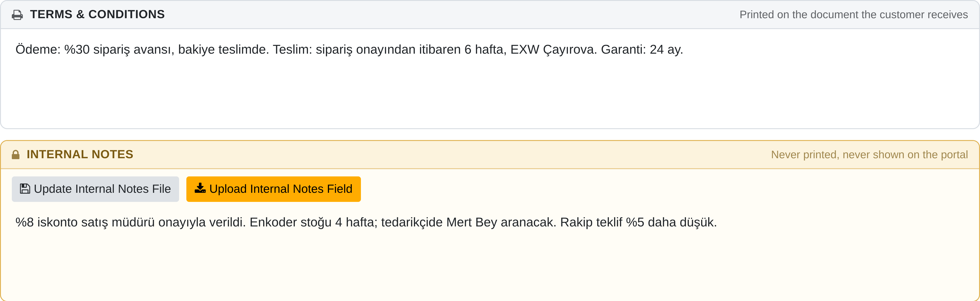Image resolution: width=980 pixels, height=301 pixels.
Task: Click the 'Printed on the document the customer receives' hint
Action: (854, 15)
